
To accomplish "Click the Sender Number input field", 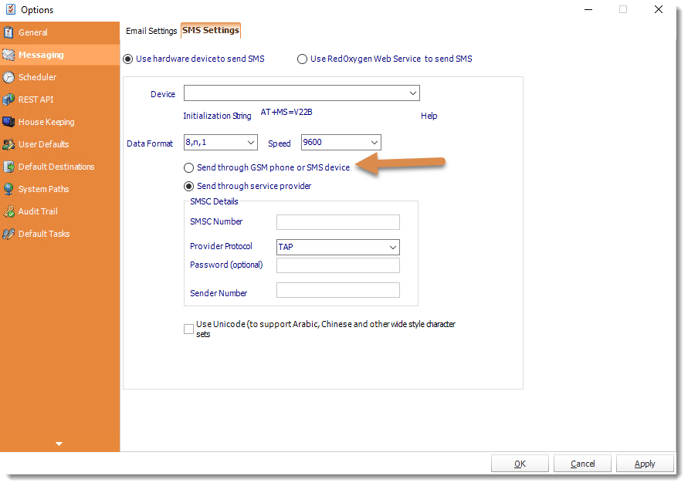I will pos(338,290).
